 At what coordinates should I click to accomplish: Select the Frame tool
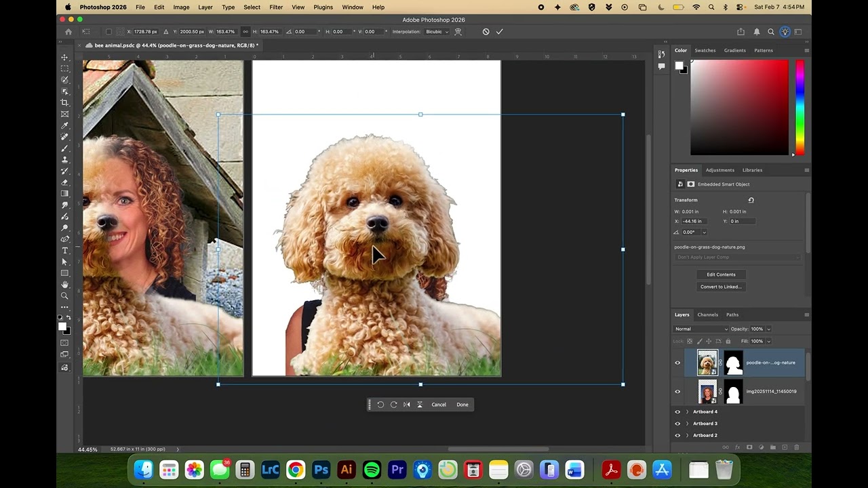click(65, 114)
